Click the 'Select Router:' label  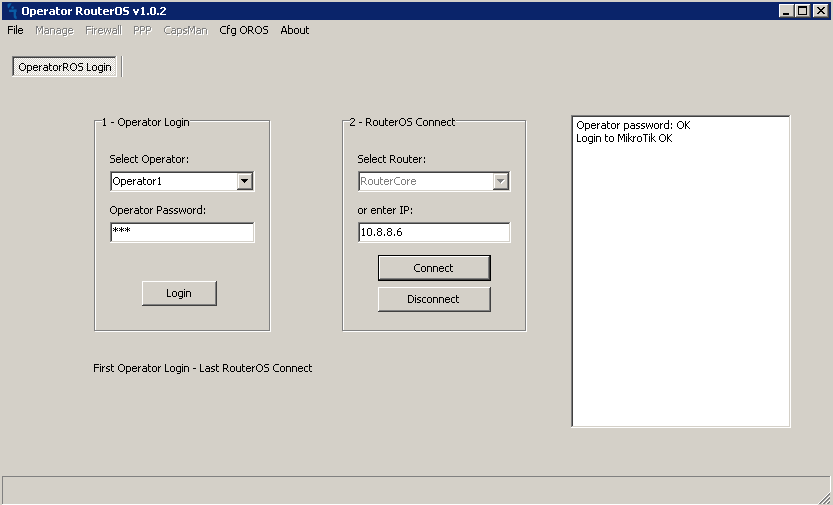coord(392,159)
